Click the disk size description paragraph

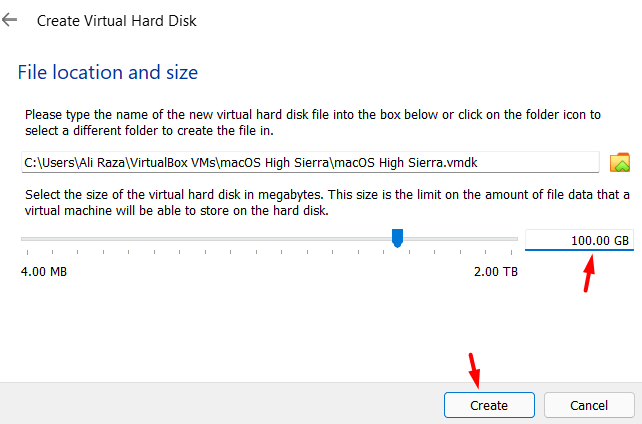click(310, 204)
